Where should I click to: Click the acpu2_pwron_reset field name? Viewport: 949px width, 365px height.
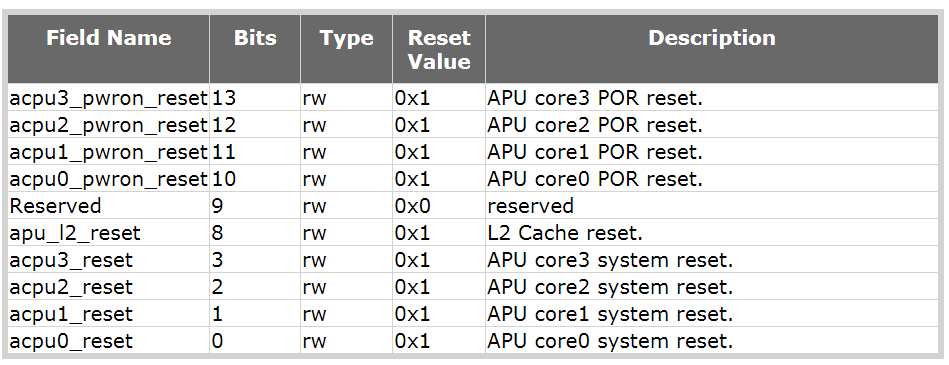click(x=108, y=125)
